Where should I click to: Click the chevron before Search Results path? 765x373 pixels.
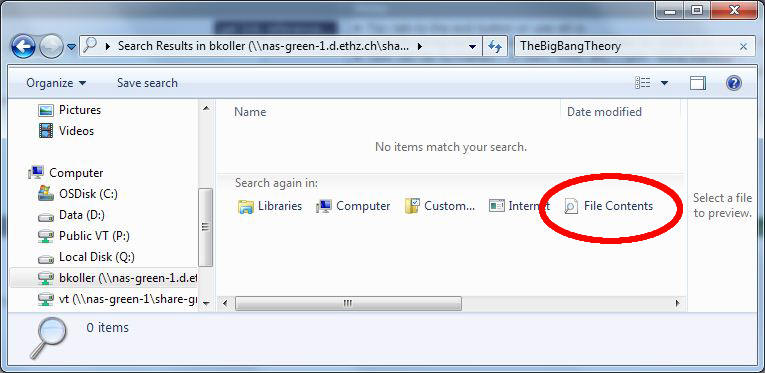pyautogui.click(x=108, y=47)
